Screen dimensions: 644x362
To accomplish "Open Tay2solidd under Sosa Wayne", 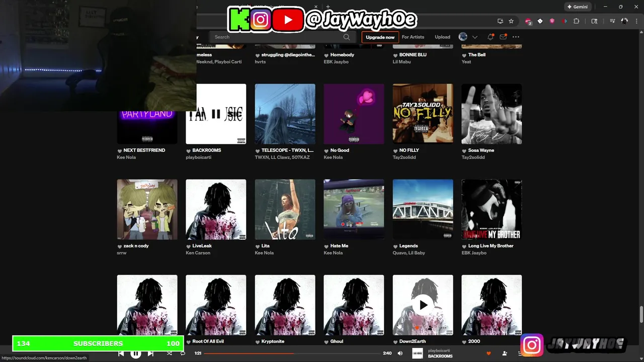I will [x=473, y=157].
